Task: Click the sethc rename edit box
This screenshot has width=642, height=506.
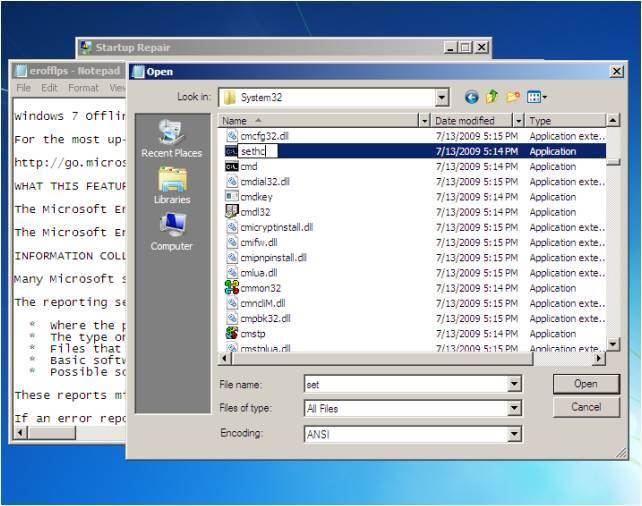Action: point(258,151)
